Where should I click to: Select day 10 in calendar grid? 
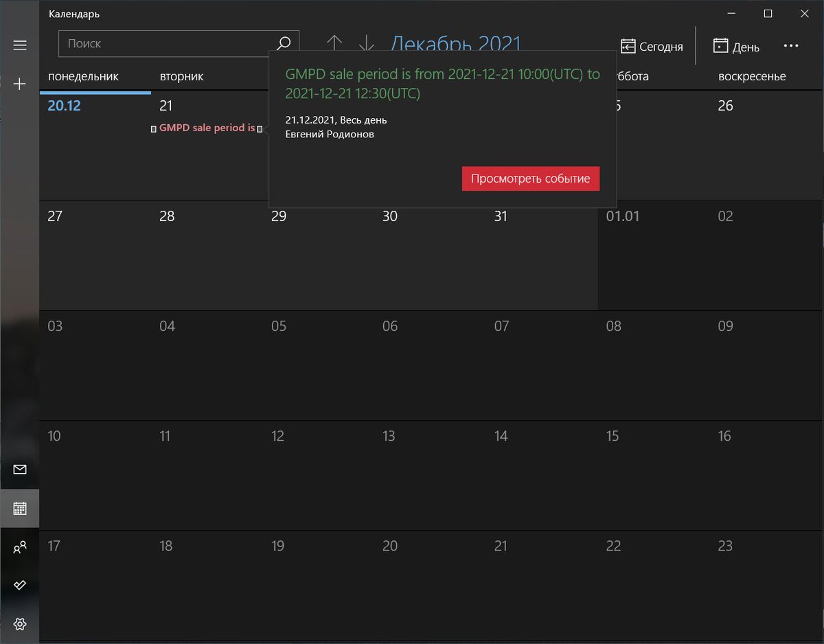point(54,436)
